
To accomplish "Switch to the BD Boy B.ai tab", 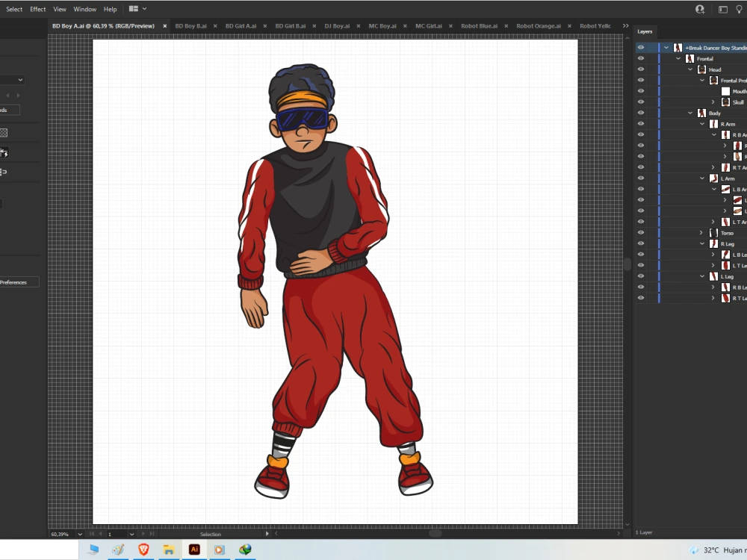I will (x=191, y=25).
